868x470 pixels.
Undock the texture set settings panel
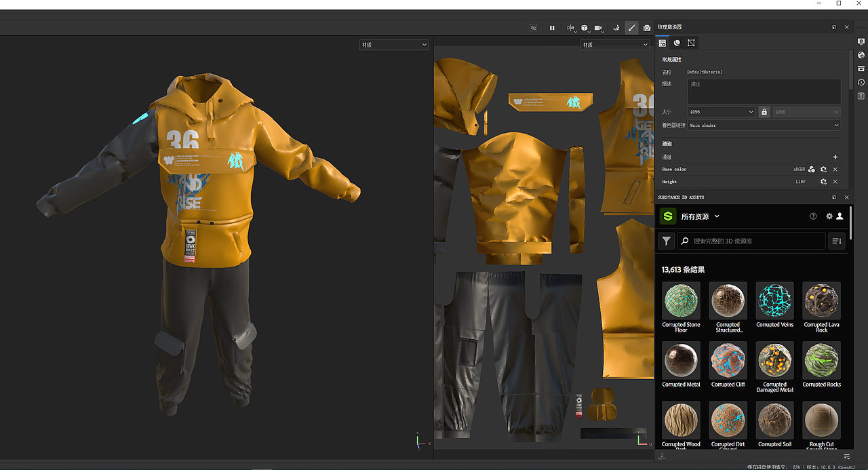[x=834, y=27]
